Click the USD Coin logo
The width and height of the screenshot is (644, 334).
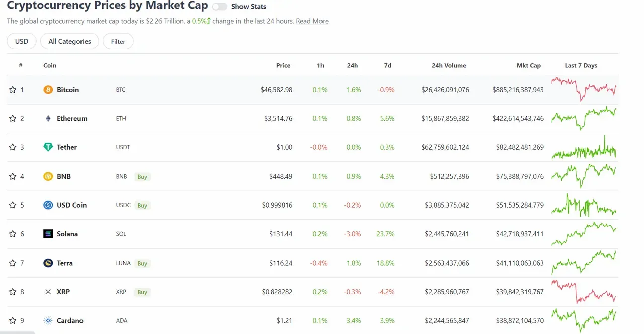pos(48,205)
